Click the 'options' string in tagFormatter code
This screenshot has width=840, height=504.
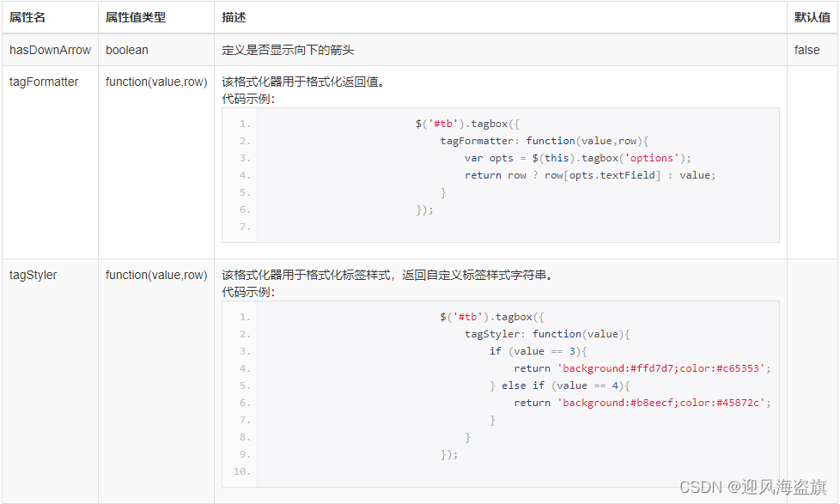(x=652, y=158)
